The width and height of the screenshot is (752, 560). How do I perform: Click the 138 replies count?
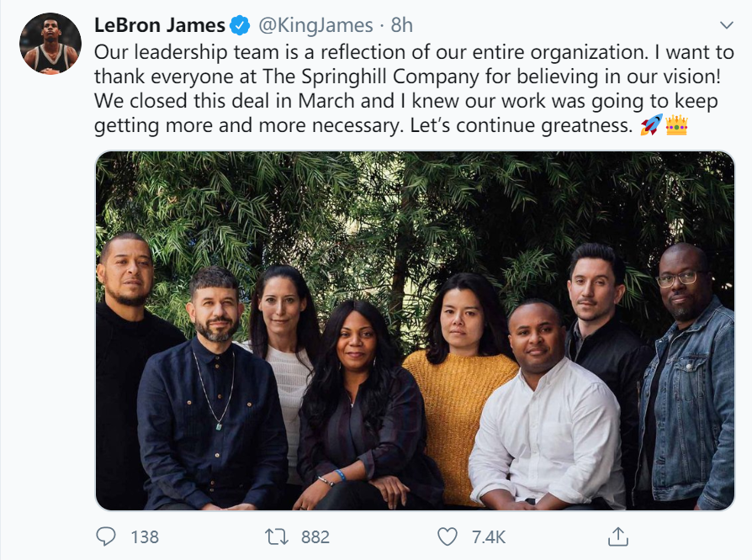(x=145, y=536)
